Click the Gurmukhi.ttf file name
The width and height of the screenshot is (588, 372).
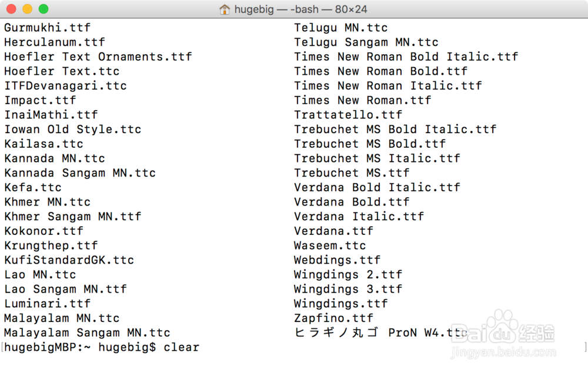click(47, 28)
